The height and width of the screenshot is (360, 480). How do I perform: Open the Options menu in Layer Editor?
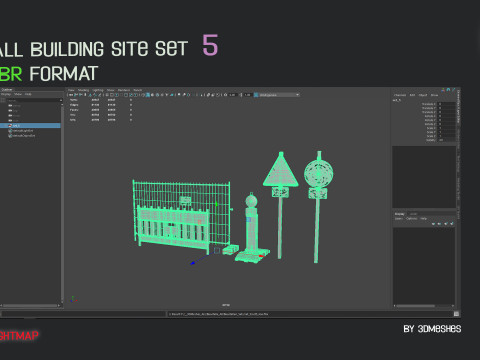pos(412,219)
